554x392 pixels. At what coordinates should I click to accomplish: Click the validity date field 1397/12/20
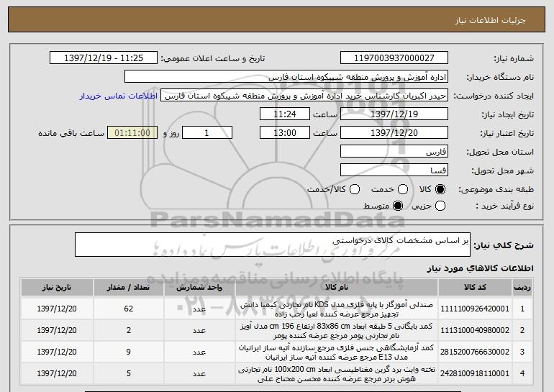point(394,133)
